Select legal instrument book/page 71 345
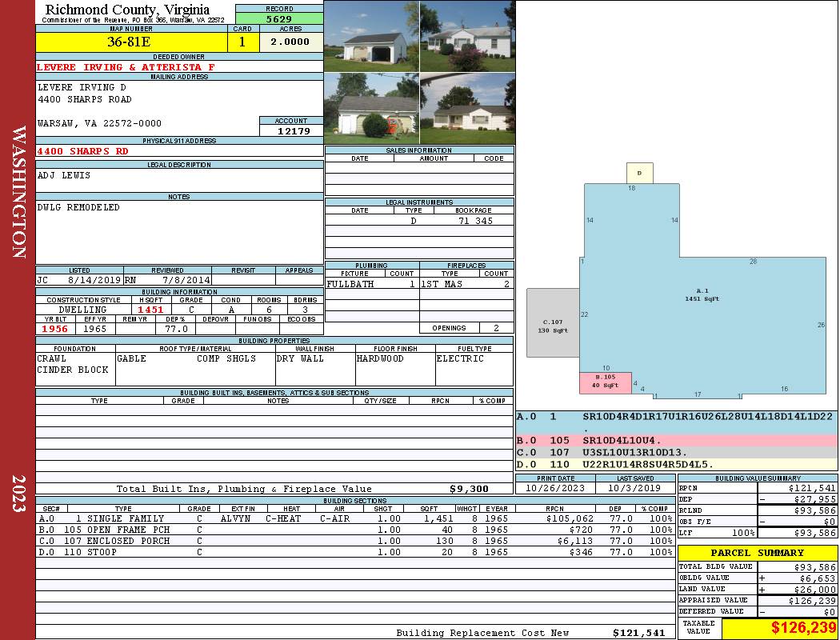 point(474,221)
